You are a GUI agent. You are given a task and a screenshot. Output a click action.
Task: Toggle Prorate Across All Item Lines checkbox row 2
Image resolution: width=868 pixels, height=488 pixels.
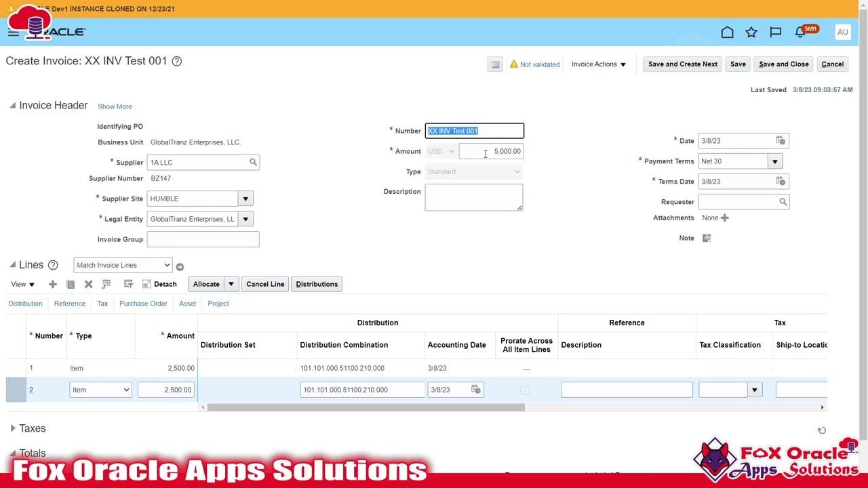tap(524, 390)
